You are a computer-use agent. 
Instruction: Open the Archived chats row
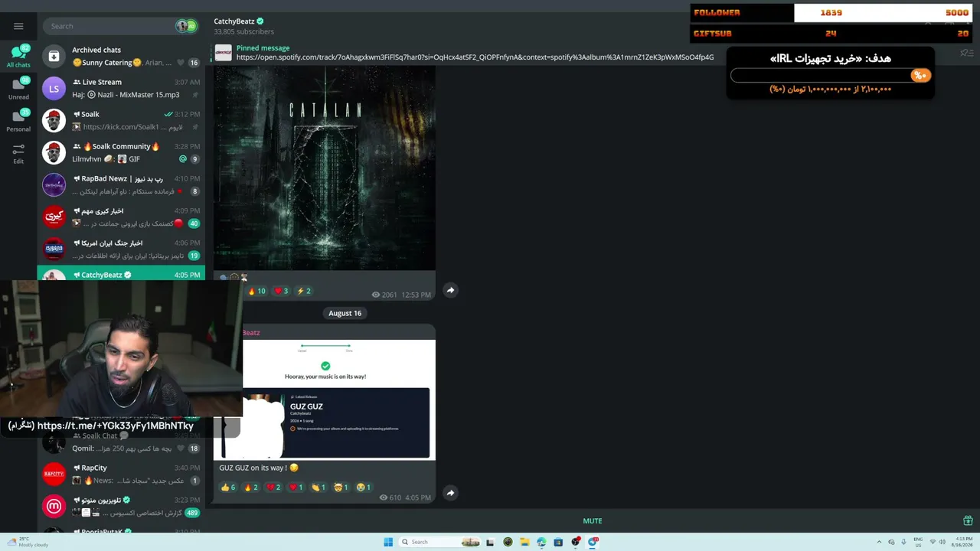(121, 56)
